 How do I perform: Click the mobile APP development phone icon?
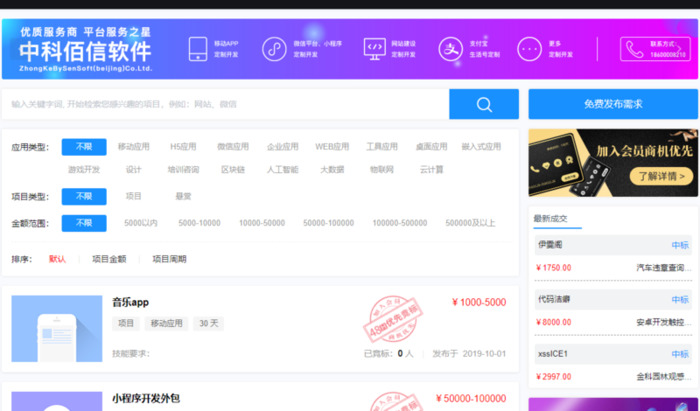198,49
